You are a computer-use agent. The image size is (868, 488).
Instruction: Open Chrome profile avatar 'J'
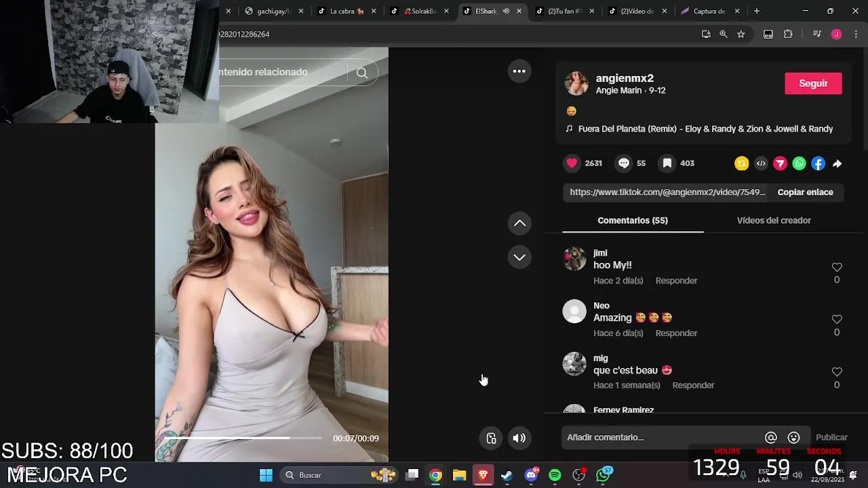[x=837, y=34]
